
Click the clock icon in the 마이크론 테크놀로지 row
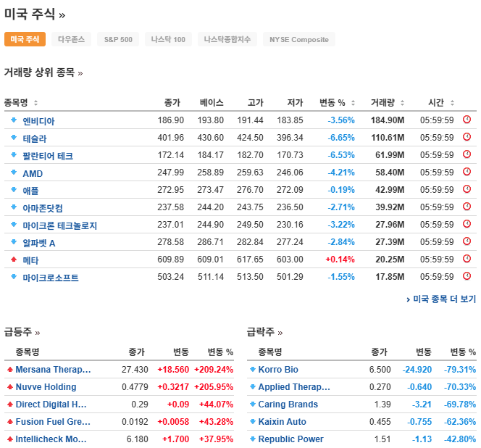tap(467, 224)
